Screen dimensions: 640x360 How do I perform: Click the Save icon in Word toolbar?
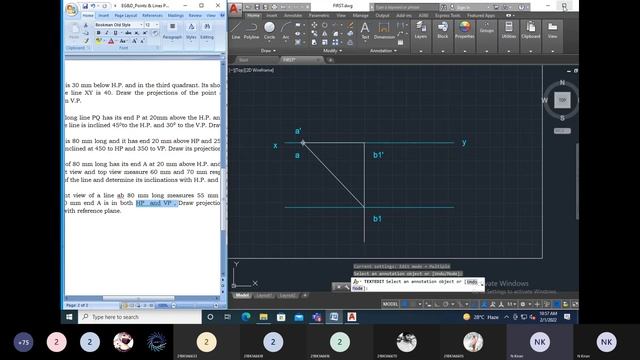pyautogui.click(x=85, y=6)
